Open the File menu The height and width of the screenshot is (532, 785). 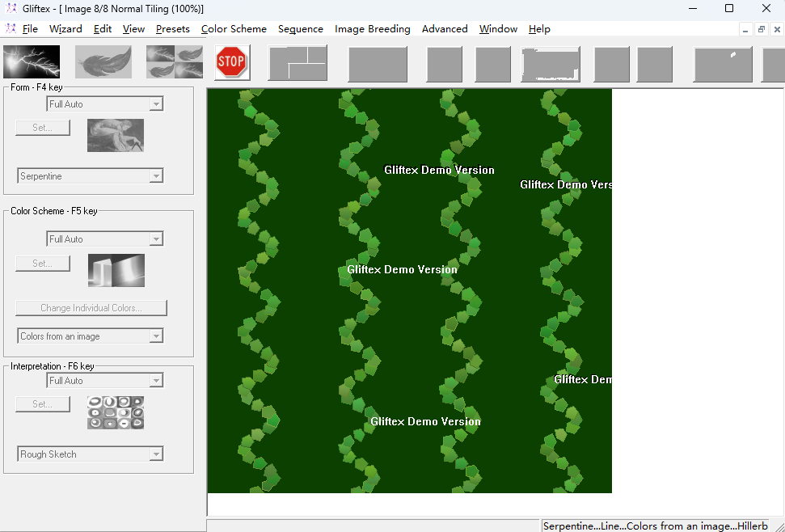[30, 29]
